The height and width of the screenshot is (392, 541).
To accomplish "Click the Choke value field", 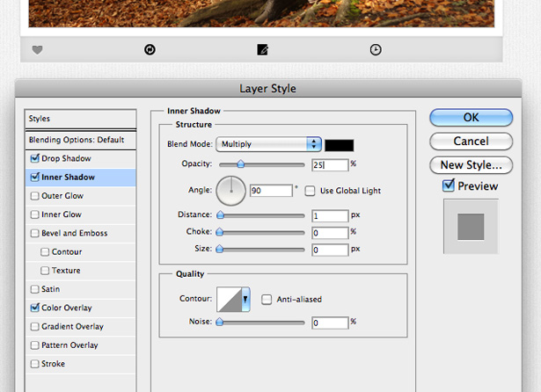I will pyautogui.click(x=330, y=233).
